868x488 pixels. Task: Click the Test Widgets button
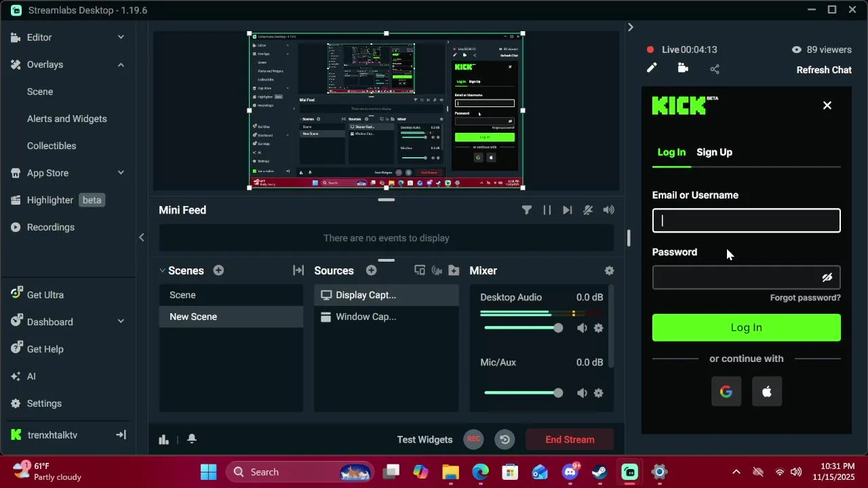(425, 439)
